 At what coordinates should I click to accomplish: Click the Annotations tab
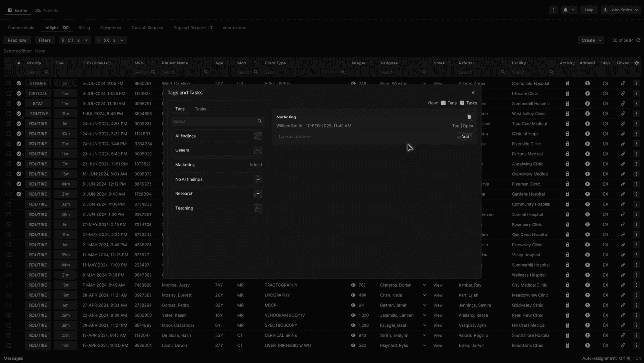tap(234, 28)
